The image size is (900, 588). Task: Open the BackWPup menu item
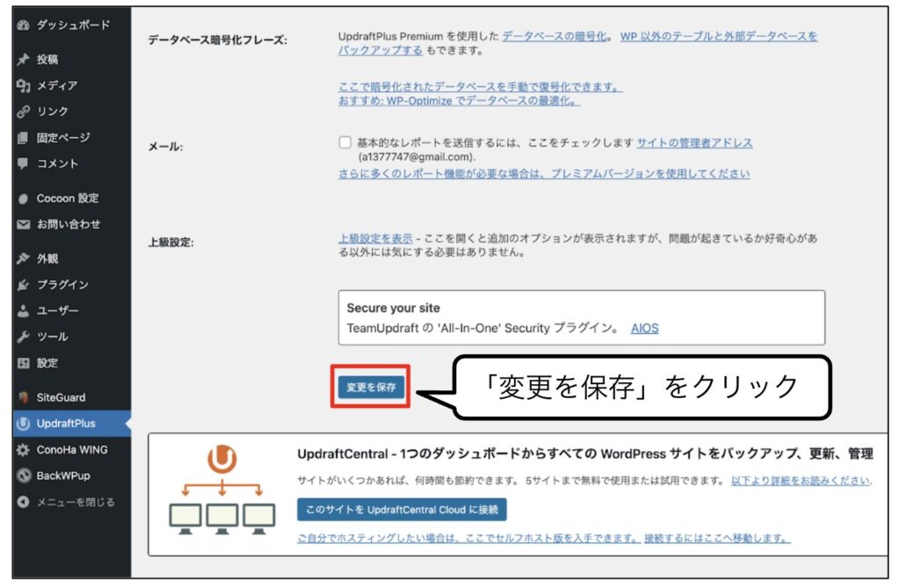72,475
